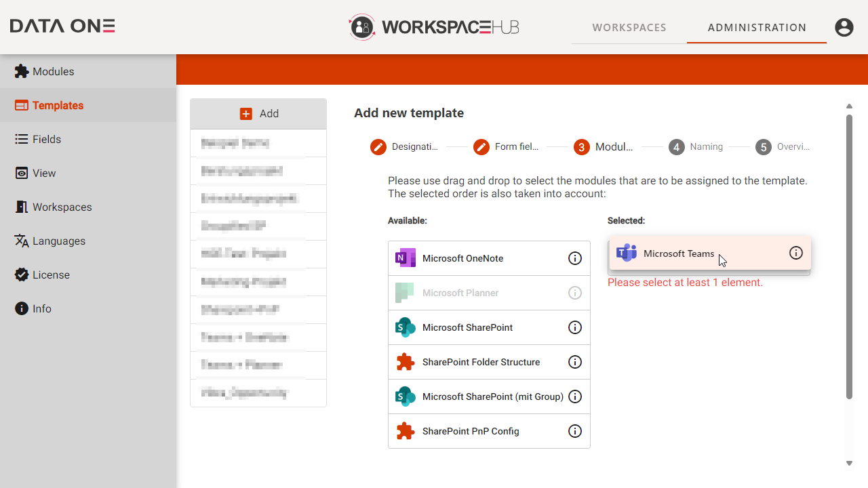Click the Add template button

(258, 114)
